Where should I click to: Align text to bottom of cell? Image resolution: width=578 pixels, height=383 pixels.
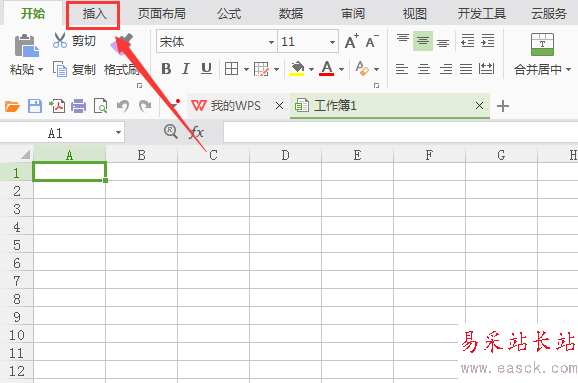[x=443, y=43]
